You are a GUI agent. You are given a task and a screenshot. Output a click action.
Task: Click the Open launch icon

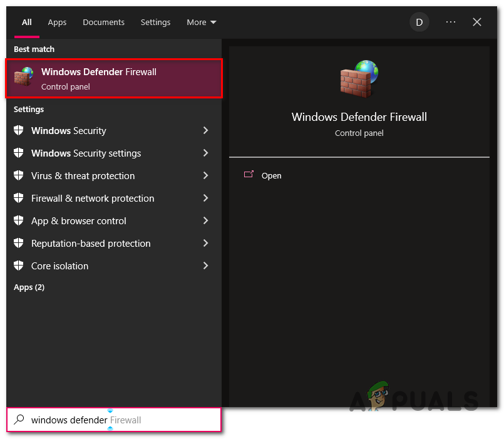pos(249,174)
